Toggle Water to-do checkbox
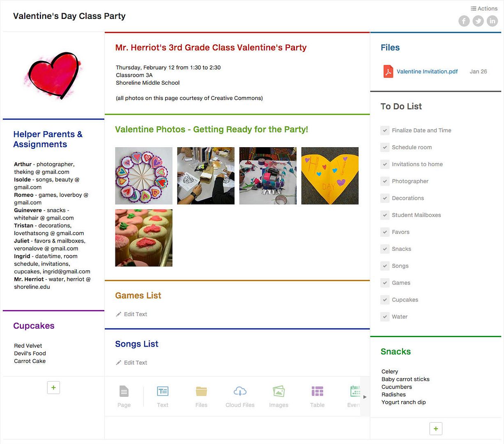 click(x=385, y=317)
